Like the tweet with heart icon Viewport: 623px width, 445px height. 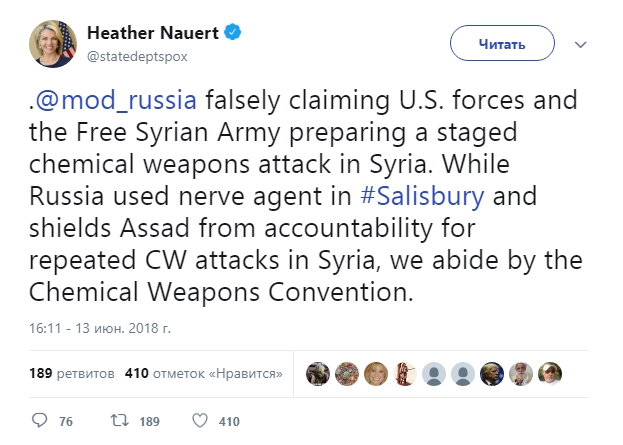198,421
